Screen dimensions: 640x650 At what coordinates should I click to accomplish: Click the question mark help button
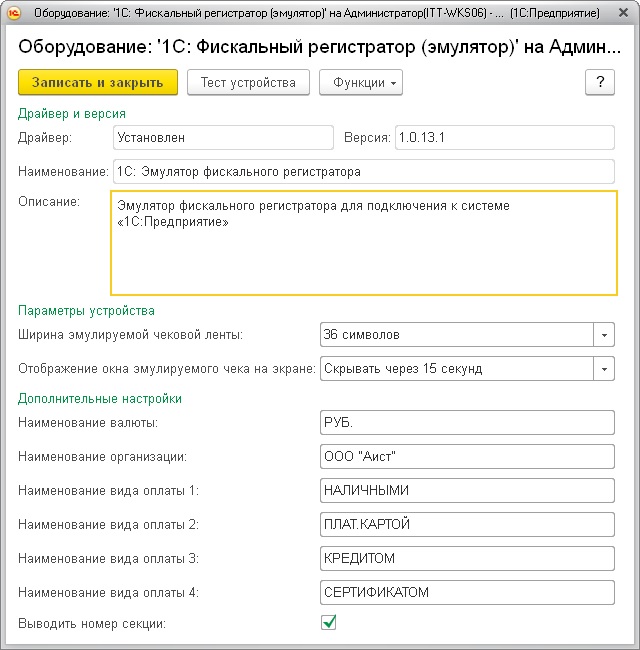[599, 83]
